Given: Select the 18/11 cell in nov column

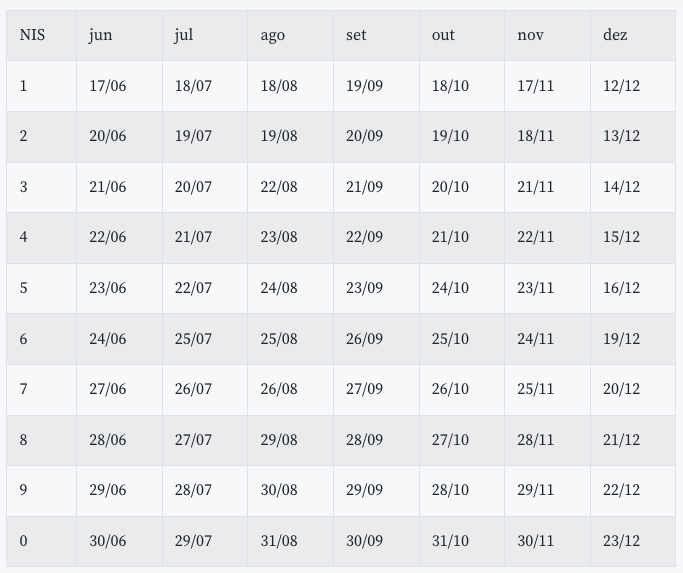Looking at the screenshot, I should click(536, 136).
